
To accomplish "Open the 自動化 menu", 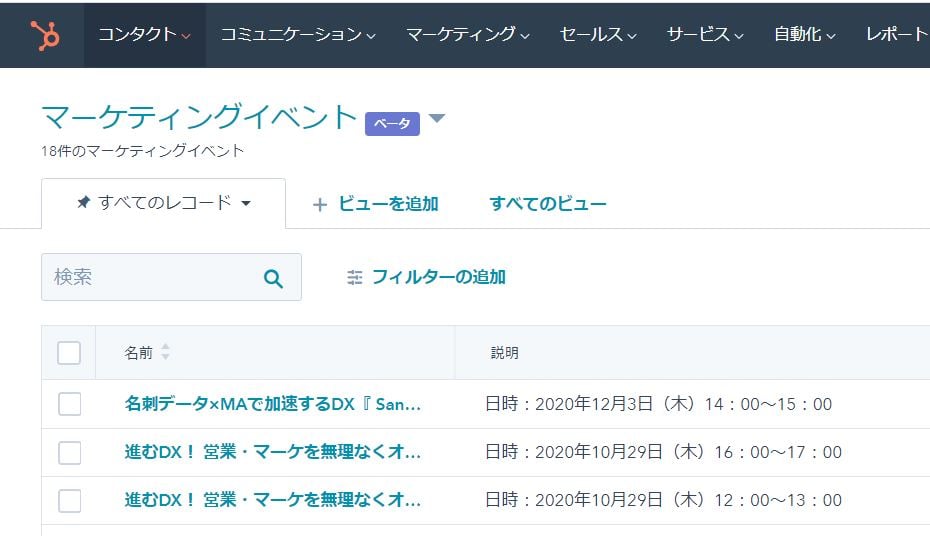I will [805, 34].
